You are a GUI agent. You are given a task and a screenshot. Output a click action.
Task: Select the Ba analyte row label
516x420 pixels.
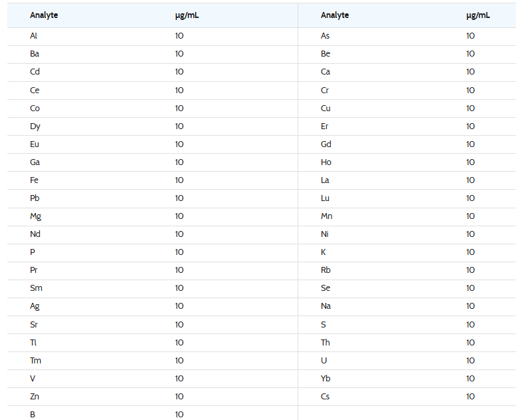coord(35,54)
